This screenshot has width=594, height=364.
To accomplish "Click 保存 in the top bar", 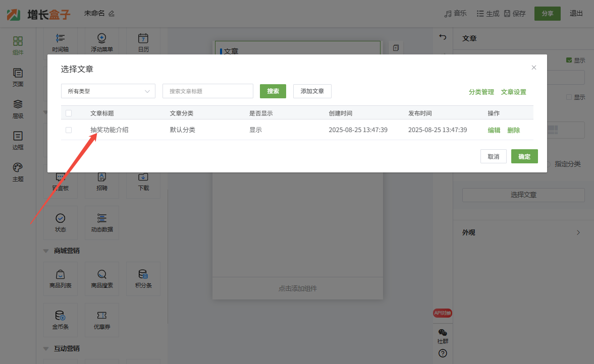I will pos(514,14).
